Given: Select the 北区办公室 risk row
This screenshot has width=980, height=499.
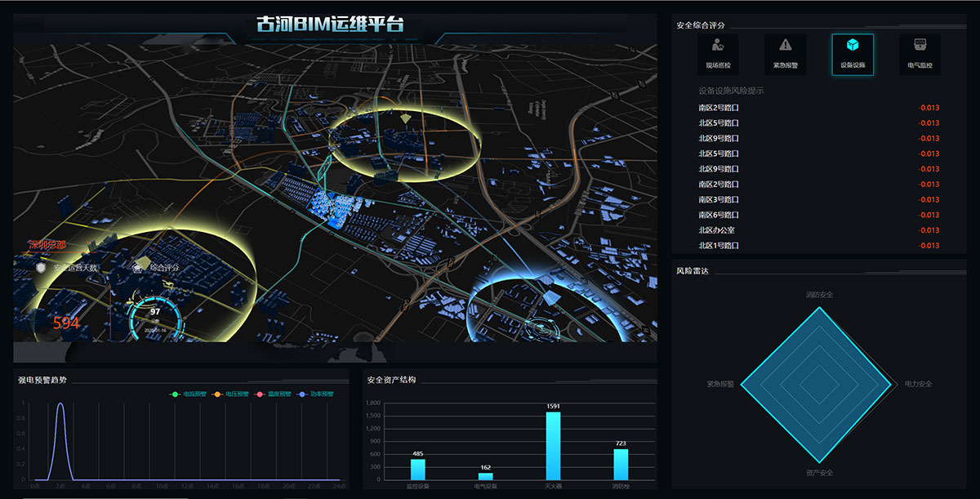Looking at the screenshot, I should coord(718,230).
